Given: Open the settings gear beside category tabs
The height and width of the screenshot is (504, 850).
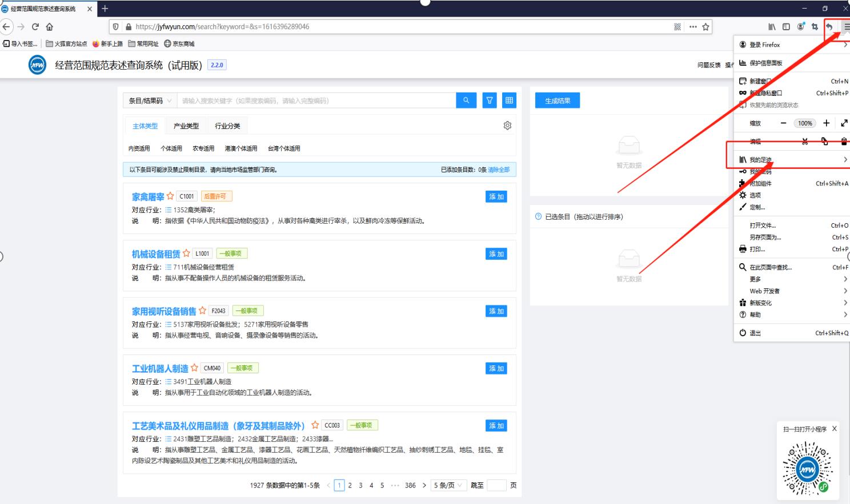Looking at the screenshot, I should click(507, 126).
